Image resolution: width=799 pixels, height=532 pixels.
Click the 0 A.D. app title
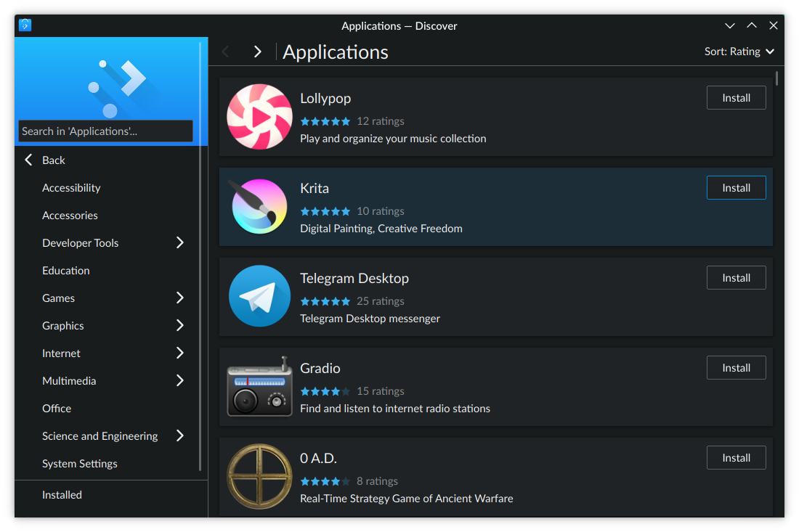click(318, 458)
